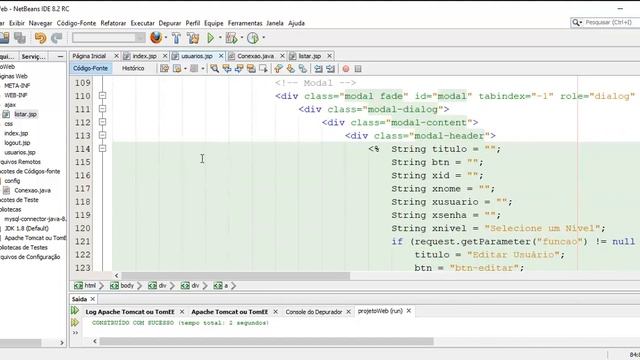
Task: Click the editor horizontal scrollbar thumb
Action: coord(236,276)
